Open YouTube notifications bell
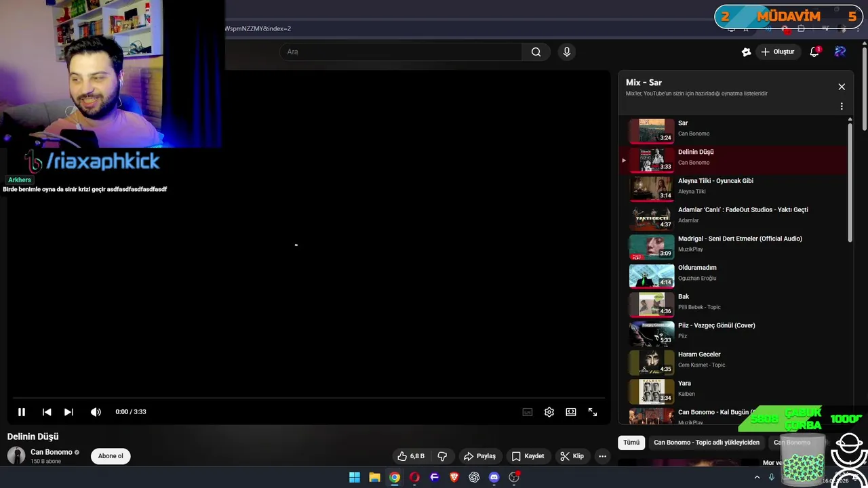The image size is (868, 488). (x=814, y=52)
